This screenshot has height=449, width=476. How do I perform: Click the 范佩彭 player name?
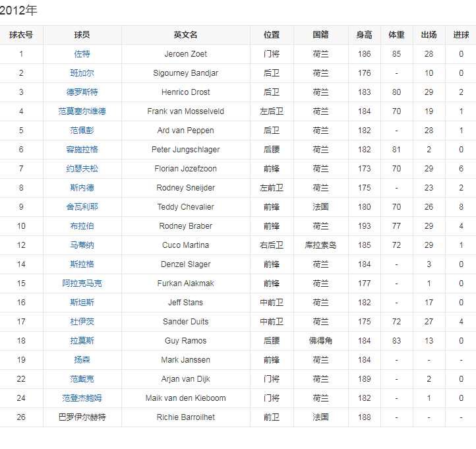82,131
